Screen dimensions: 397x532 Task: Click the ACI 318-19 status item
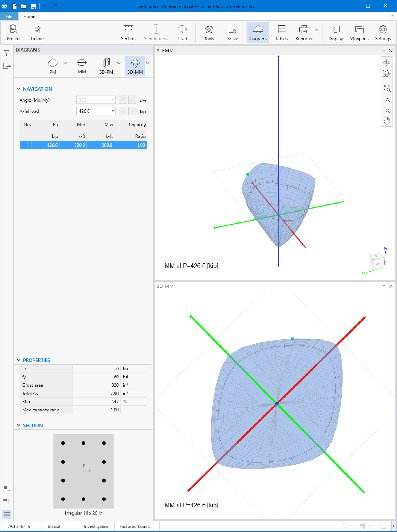tap(19, 526)
